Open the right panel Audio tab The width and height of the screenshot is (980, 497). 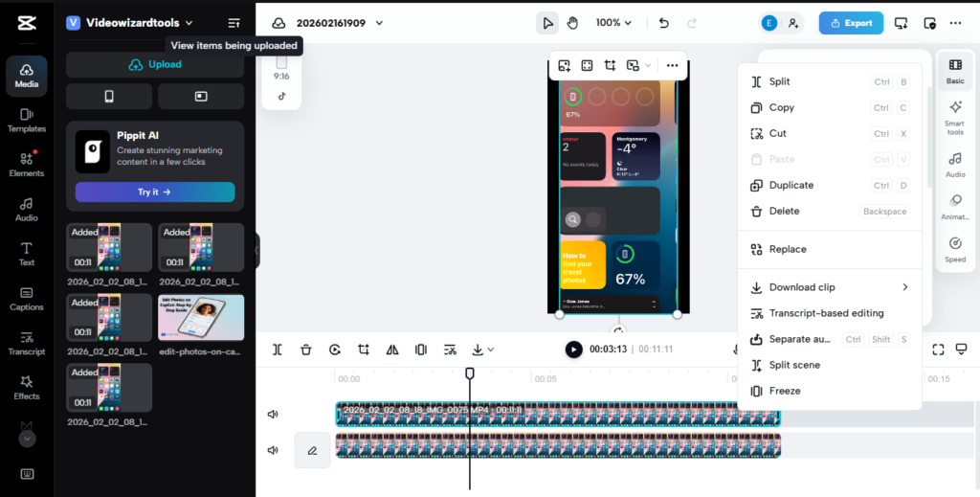coord(955,165)
